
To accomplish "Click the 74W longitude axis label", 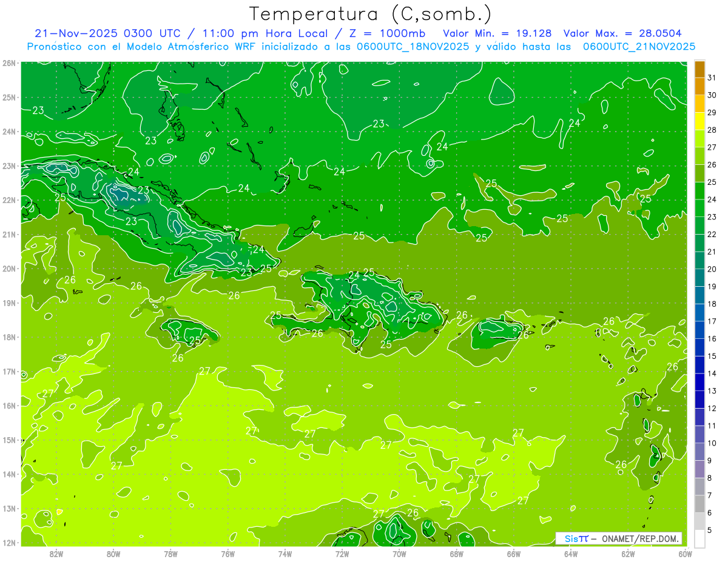I will click(285, 553).
